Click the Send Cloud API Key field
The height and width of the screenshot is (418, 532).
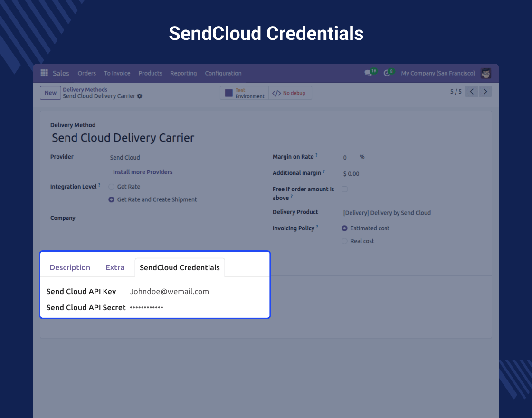coord(169,292)
